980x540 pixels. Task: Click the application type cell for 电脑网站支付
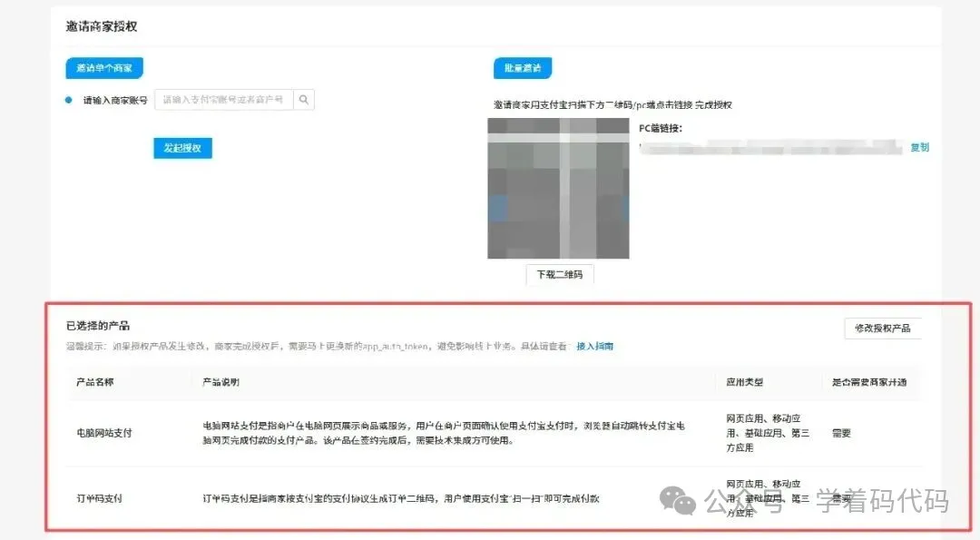tap(768, 433)
